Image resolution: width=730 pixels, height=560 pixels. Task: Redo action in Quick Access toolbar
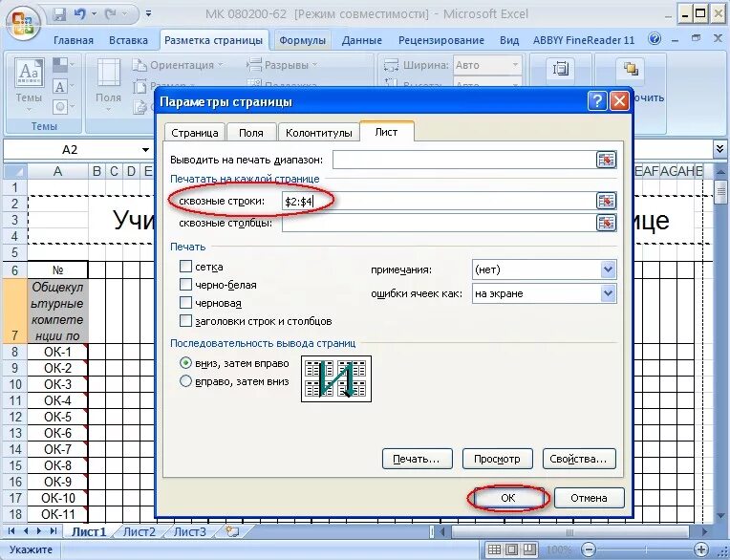pyautogui.click(x=111, y=14)
